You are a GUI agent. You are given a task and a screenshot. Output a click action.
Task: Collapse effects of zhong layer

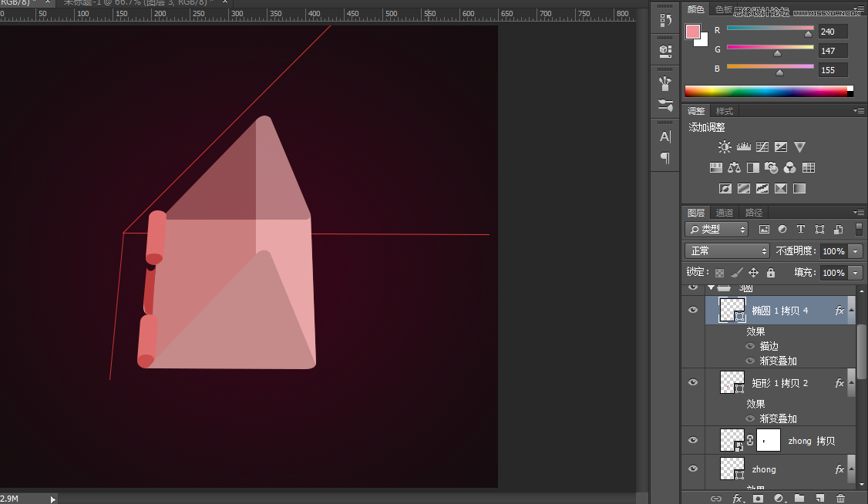coord(851,469)
